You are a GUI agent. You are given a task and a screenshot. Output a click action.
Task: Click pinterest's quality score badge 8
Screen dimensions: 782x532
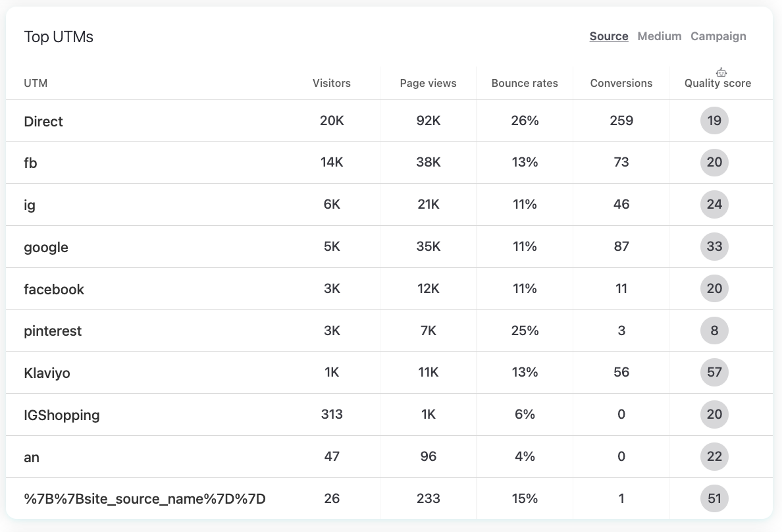pyautogui.click(x=714, y=331)
